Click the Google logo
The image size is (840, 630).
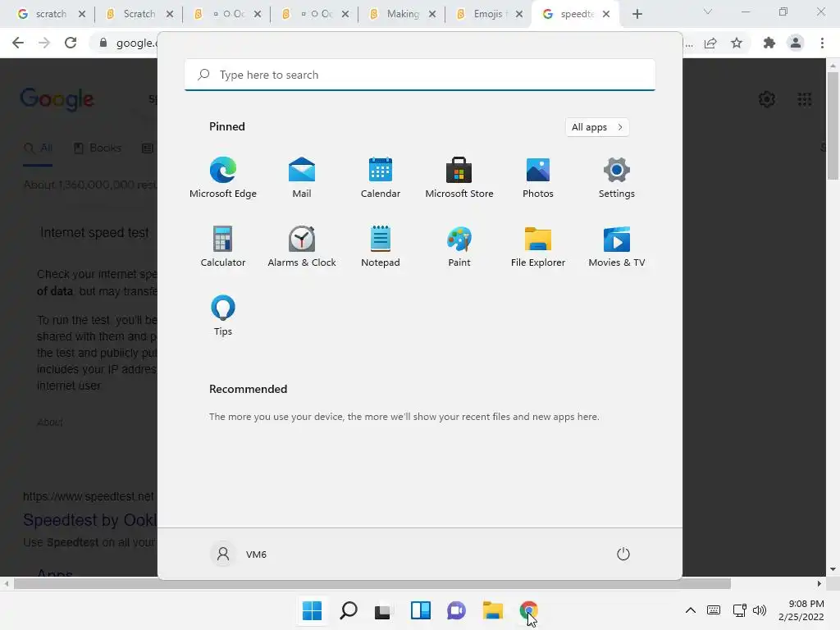(57, 99)
